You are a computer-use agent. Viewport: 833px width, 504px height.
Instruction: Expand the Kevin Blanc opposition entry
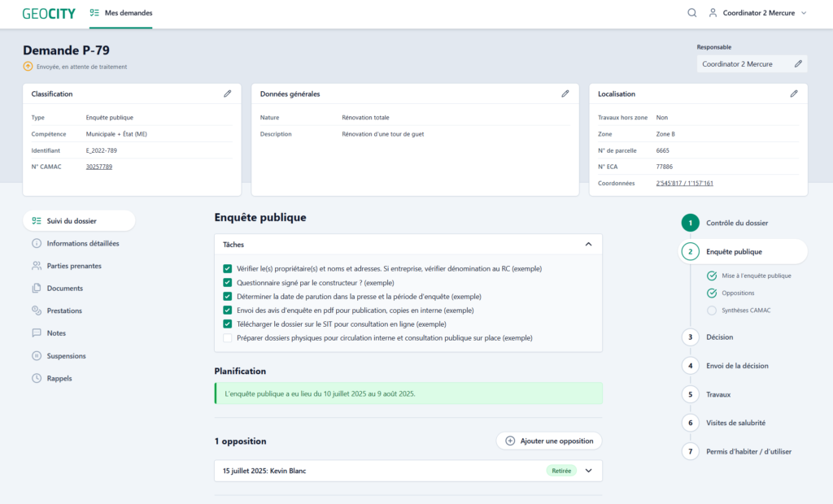tap(588, 470)
